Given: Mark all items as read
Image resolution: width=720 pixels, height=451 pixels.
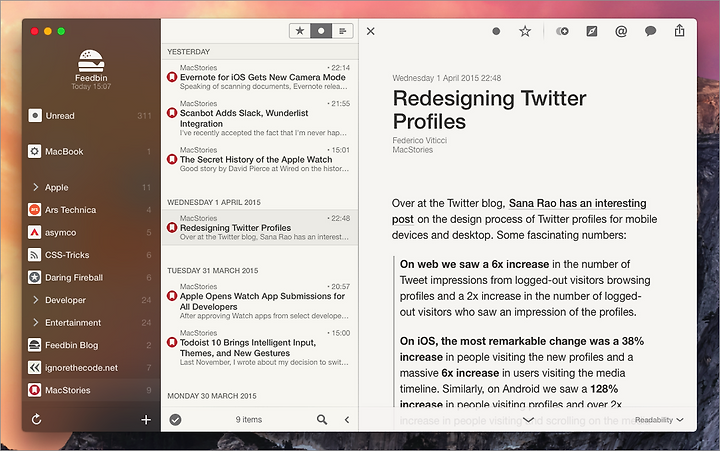Looking at the screenshot, I should pyautogui.click(x=175, y=419).
